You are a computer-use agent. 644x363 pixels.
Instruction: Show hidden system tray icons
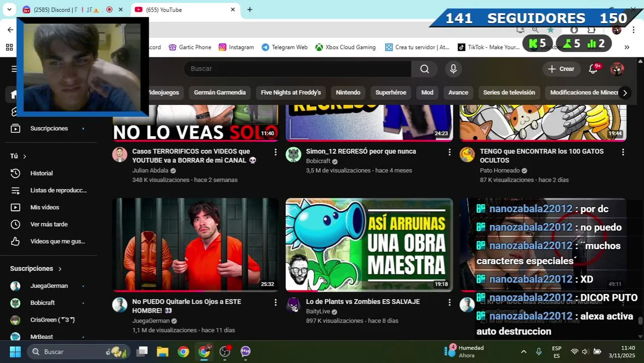pos(523,351)
